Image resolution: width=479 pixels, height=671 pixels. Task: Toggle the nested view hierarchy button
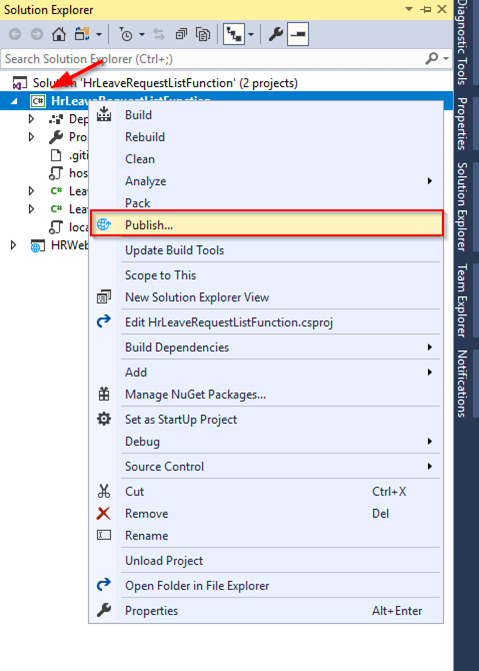pyautogui.click(x=234, y=34)
